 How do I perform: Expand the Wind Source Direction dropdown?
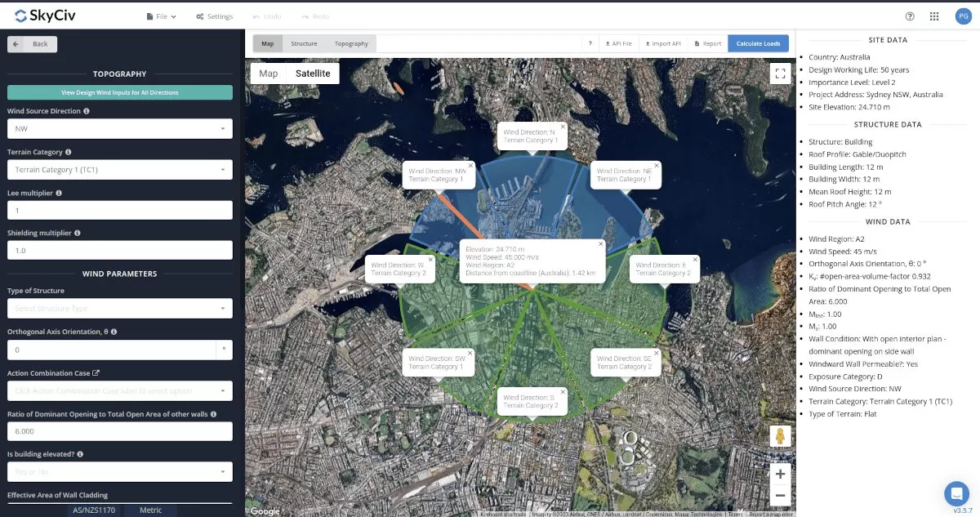(119, 129)
